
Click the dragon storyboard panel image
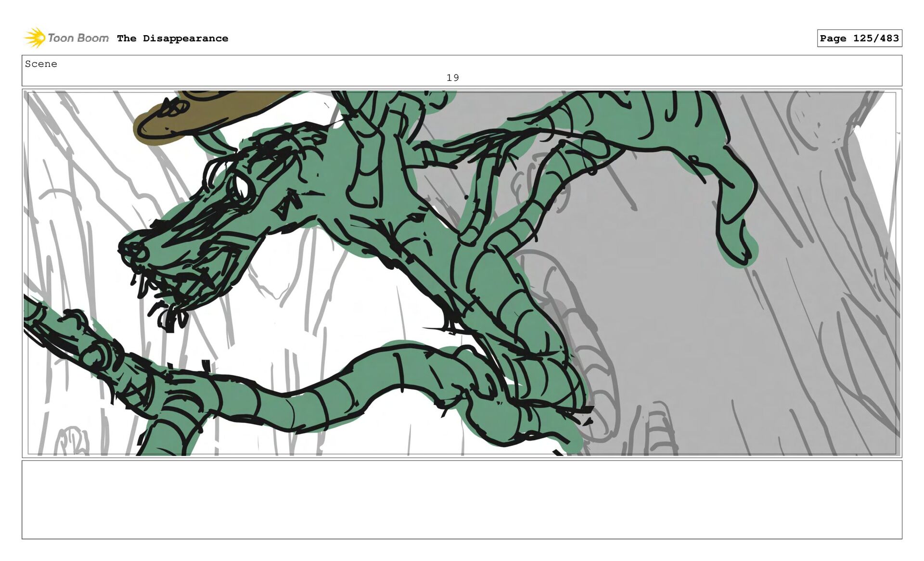[x=462, y=273]
